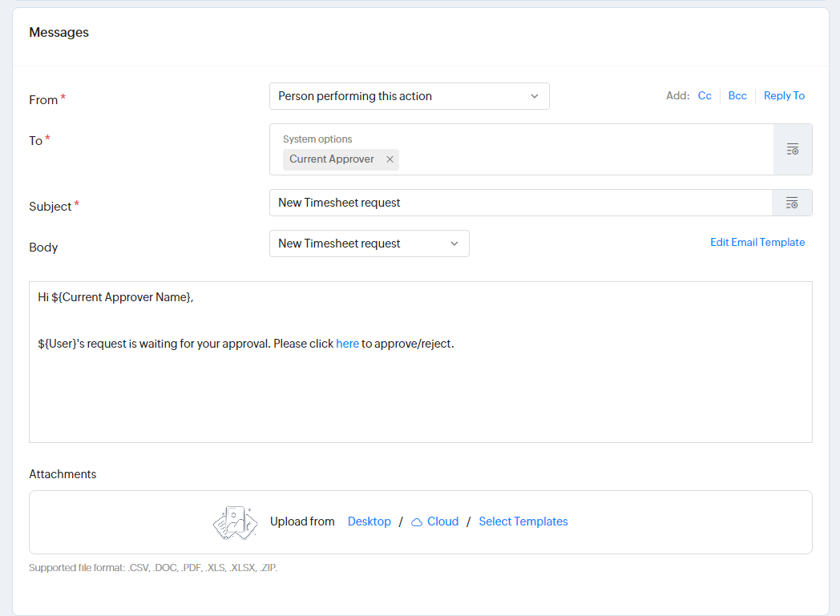
Task: Add a Cc recipient
Action: click(x=705, y=96)
